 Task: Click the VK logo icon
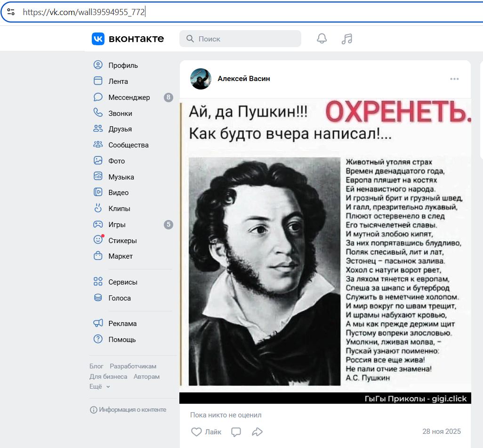coord(98,39)
